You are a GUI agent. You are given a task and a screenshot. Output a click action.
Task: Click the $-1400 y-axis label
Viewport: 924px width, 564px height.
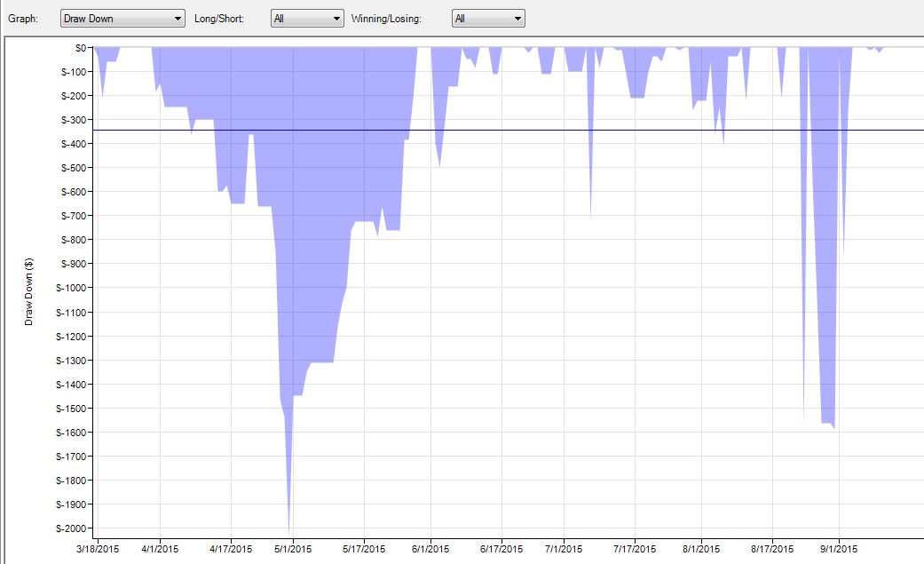[71, 385]
